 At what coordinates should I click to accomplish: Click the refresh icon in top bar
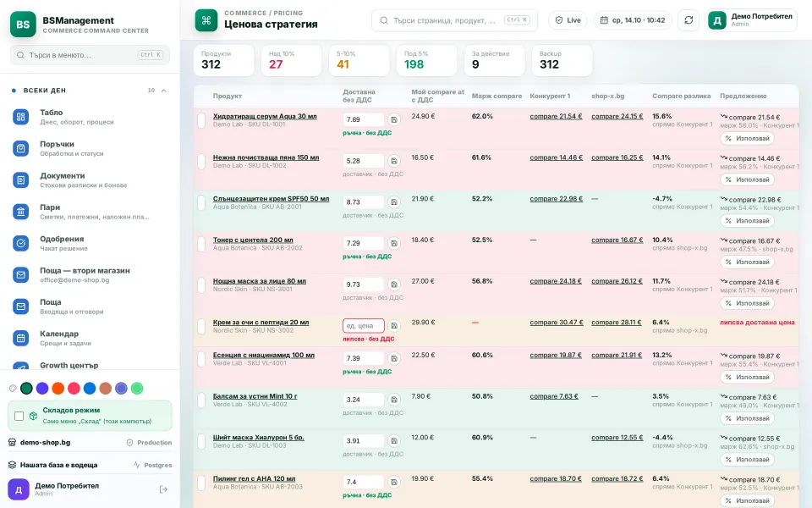(x=689, y=20)
